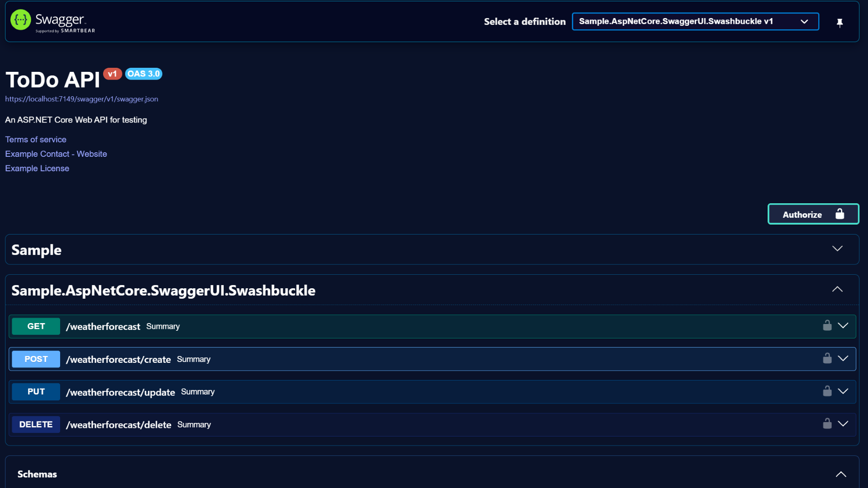
Task: Click lock icon on POST /weatherforecast/create row
Action: tap(827, 359)
